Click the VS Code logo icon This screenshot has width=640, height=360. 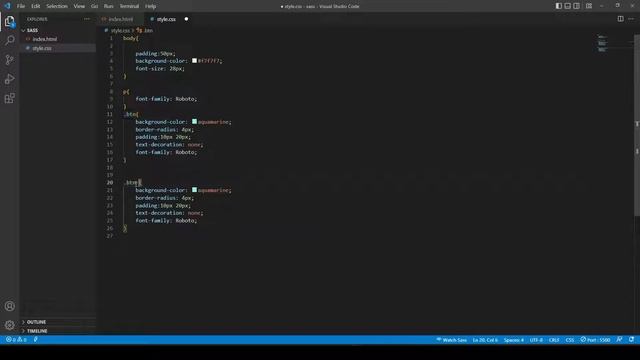point(7,6)
